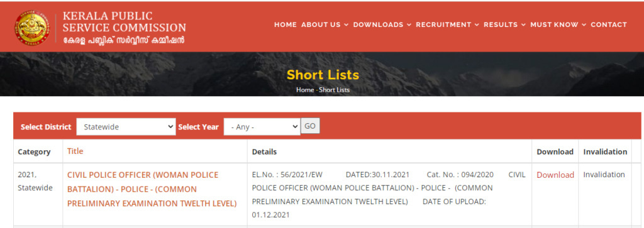Open the Select Year dropdown
Screen dimensions: 644x228
pyautogui.click(x=262, y=127)
